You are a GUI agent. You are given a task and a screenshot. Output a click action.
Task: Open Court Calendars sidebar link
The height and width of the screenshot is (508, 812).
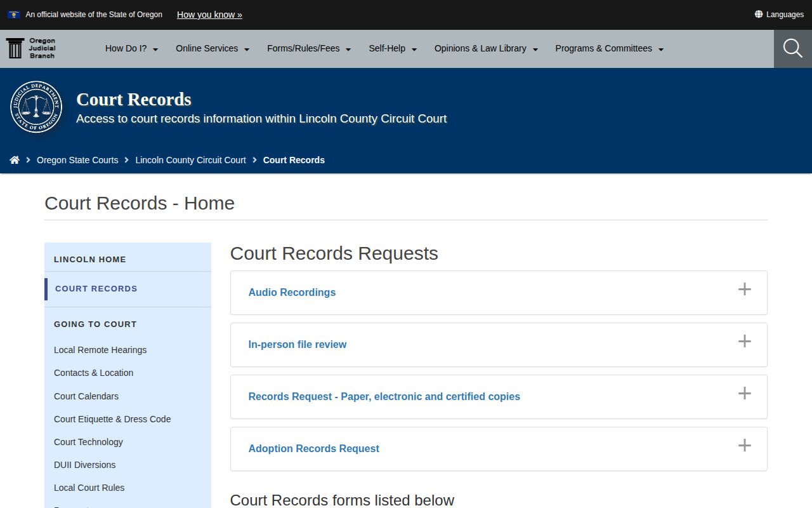86,396
